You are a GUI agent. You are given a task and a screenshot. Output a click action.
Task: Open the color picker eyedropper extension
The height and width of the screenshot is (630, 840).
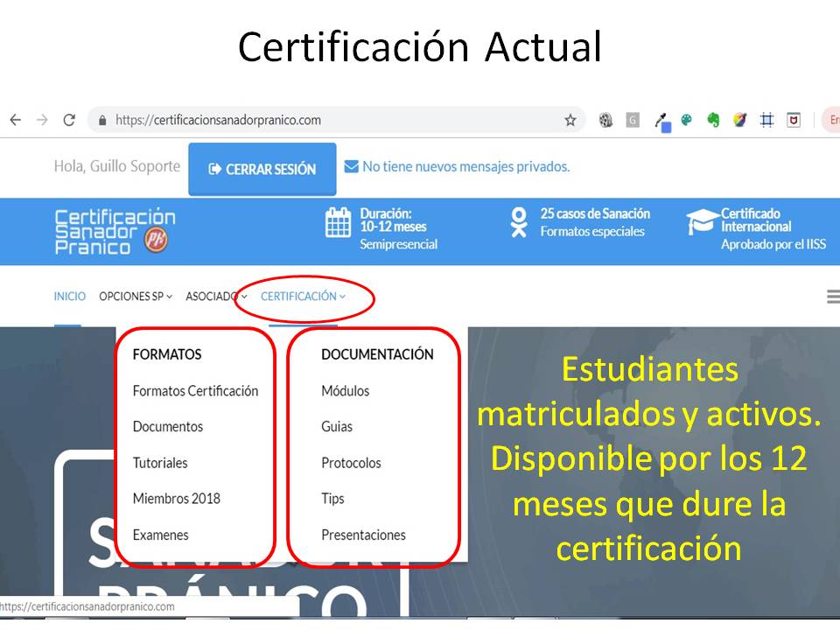coord(662,122)
